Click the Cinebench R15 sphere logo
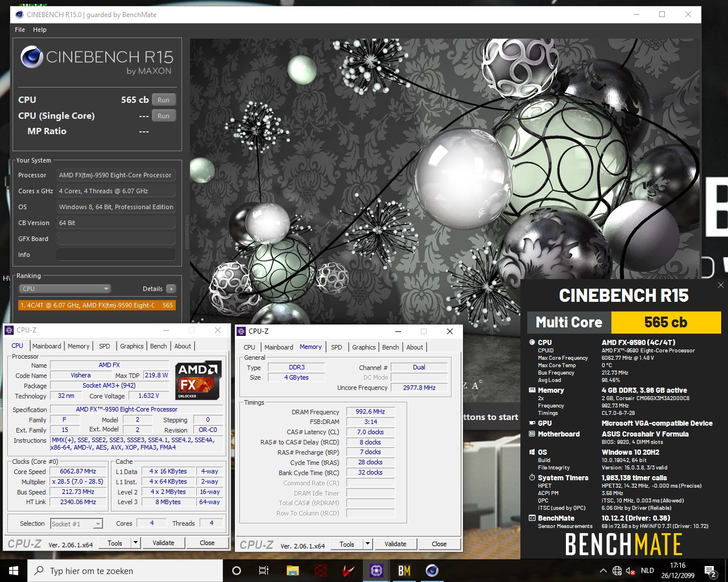Screen dimensions: 728x582 point(32,57)
